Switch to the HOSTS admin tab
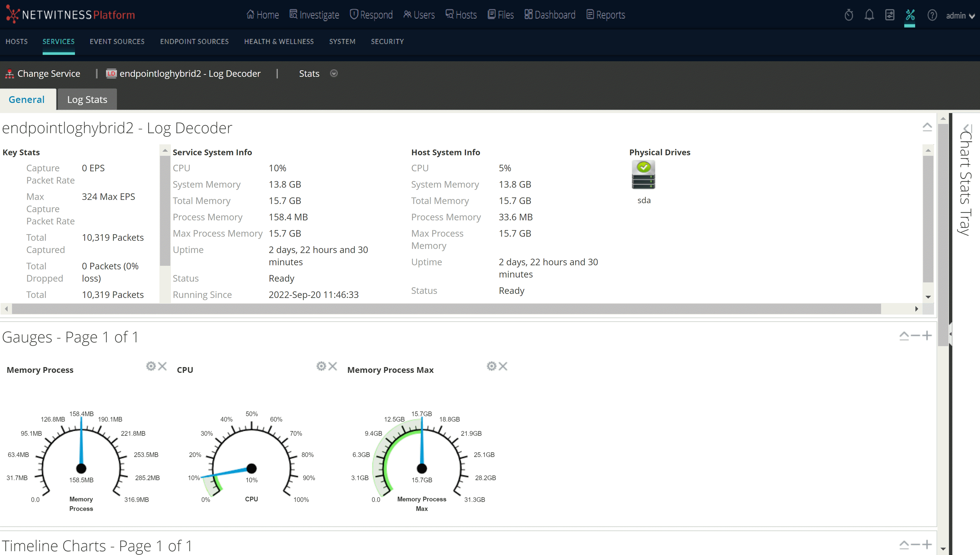 point(17,42)
